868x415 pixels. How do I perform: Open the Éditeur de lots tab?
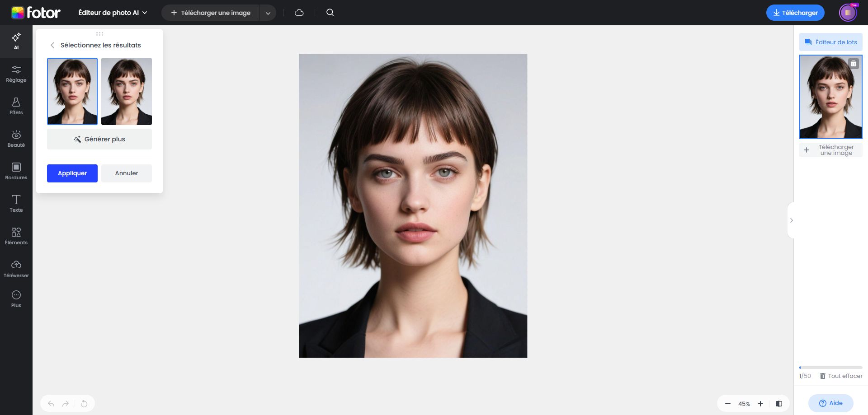(830, 42)
